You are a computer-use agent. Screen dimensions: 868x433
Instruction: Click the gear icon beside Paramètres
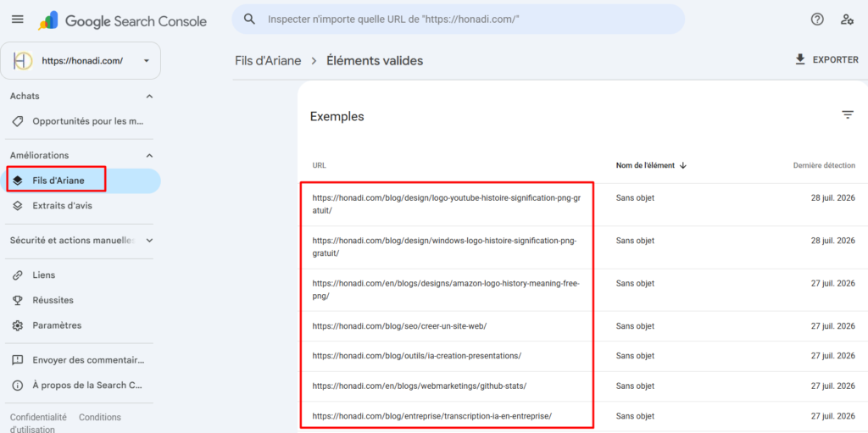tap(18, 325)
